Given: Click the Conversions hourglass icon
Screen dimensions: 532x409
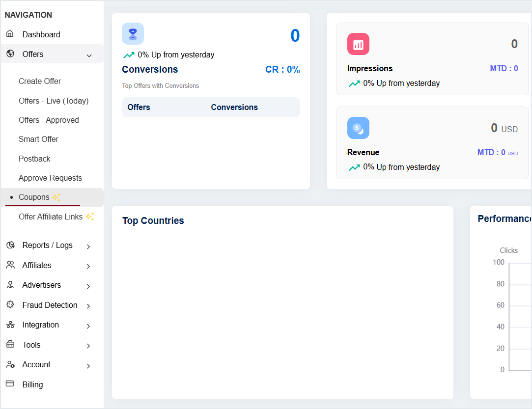Looking at the screenshot, I should click(x=133, y=34).
